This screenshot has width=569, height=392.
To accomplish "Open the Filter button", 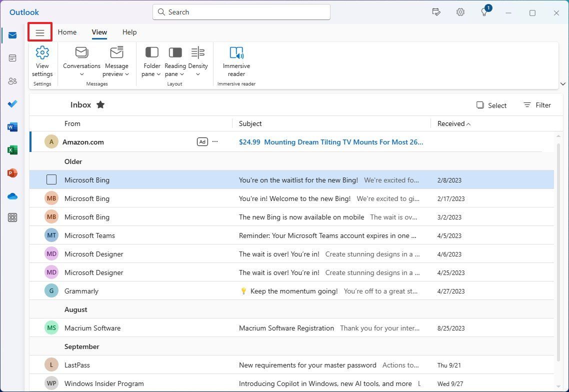I will coord(537,105).
